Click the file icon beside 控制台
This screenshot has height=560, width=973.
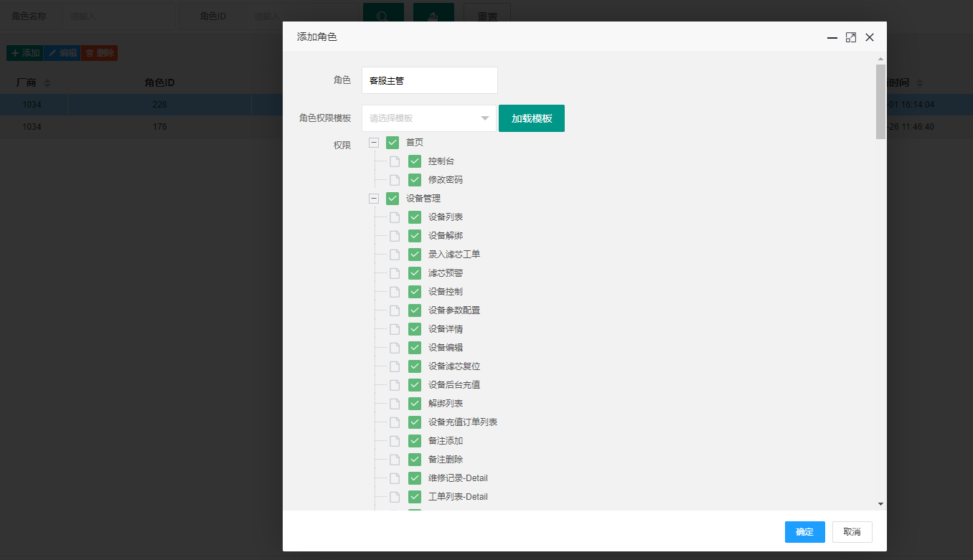click(x=395, y=161)
